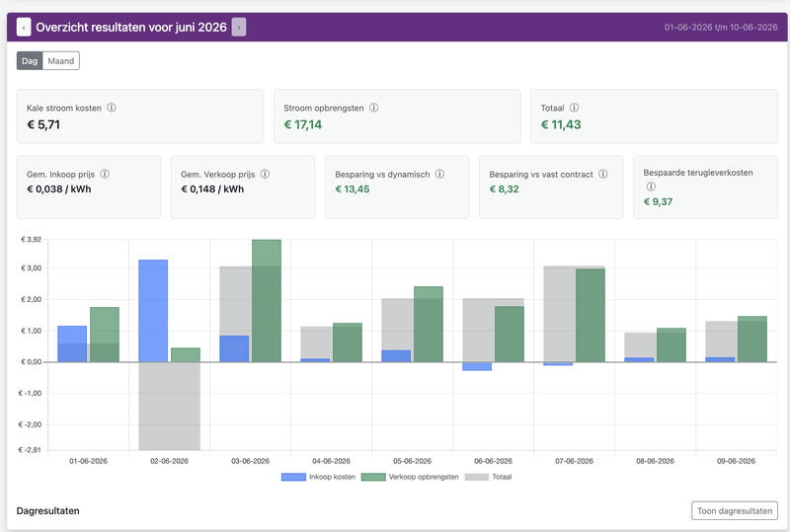Open info icon for Bespaarde terugleverkosten
Viewport: 790px width, 532px height.
pyautogui.click(x=651, y=187)
